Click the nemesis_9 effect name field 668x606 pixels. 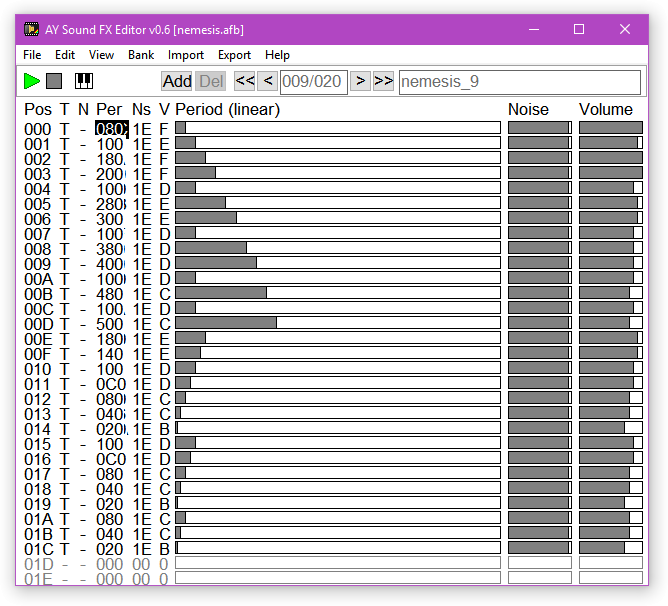click(519, 82)
